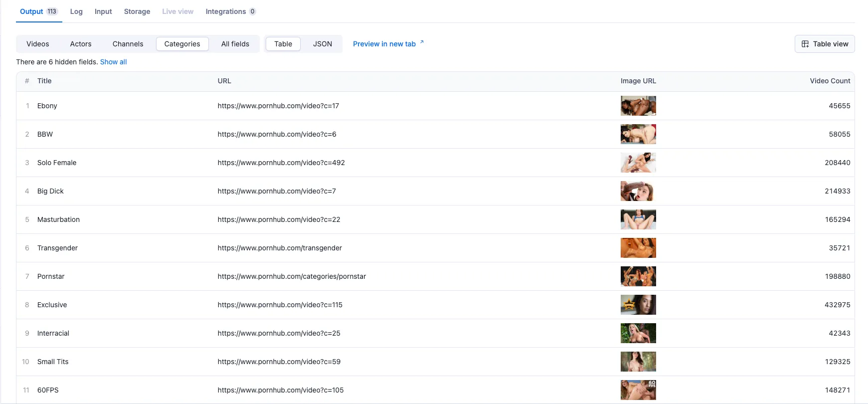868x404 pixels.
Task: Switch output format to JSON
Action: point(323,44)
